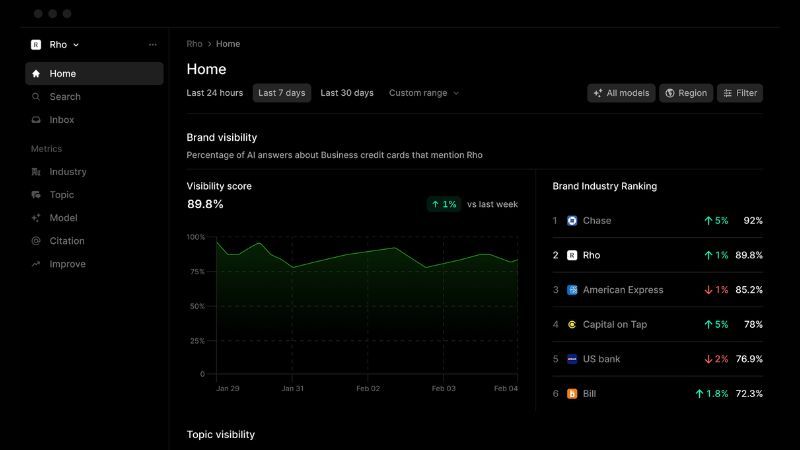The image size is (800, 450).
Task: Select the Bill ranking row
Action: click(657, 394)
